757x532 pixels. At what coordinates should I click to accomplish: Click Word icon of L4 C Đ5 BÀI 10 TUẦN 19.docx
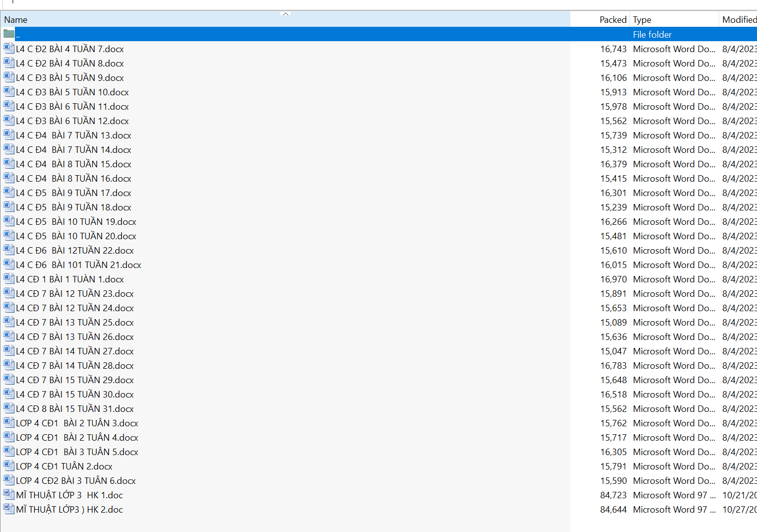tap(9, 221)
